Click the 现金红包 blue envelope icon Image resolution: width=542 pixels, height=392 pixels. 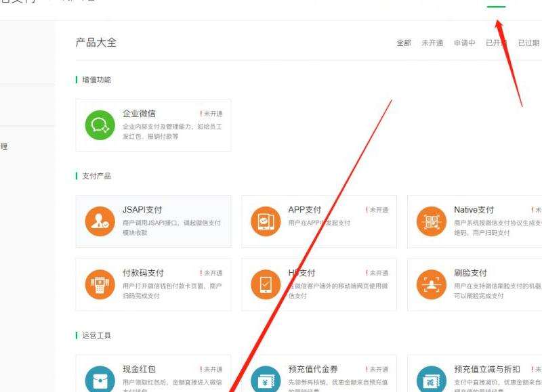[x=100, y=379]
